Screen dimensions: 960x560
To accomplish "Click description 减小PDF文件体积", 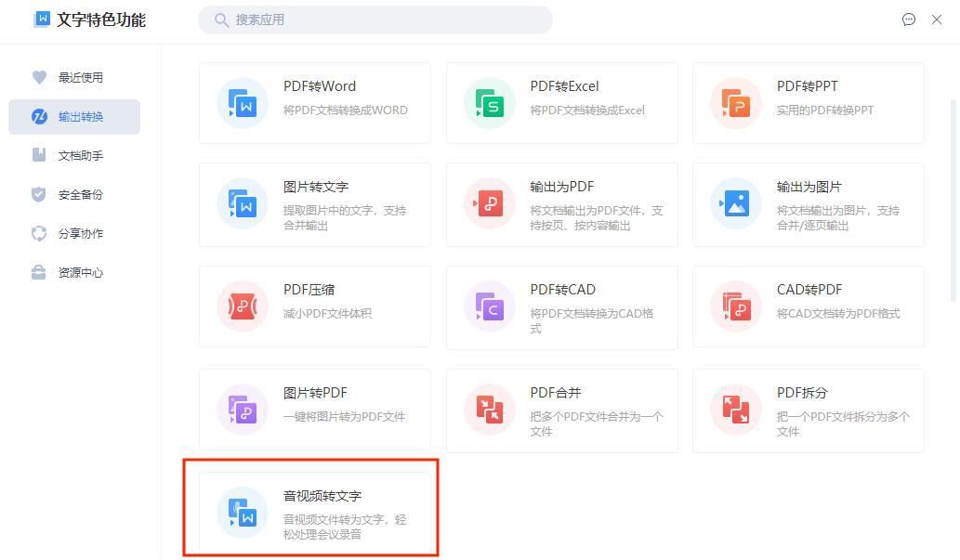I will [x=327, y=313].
